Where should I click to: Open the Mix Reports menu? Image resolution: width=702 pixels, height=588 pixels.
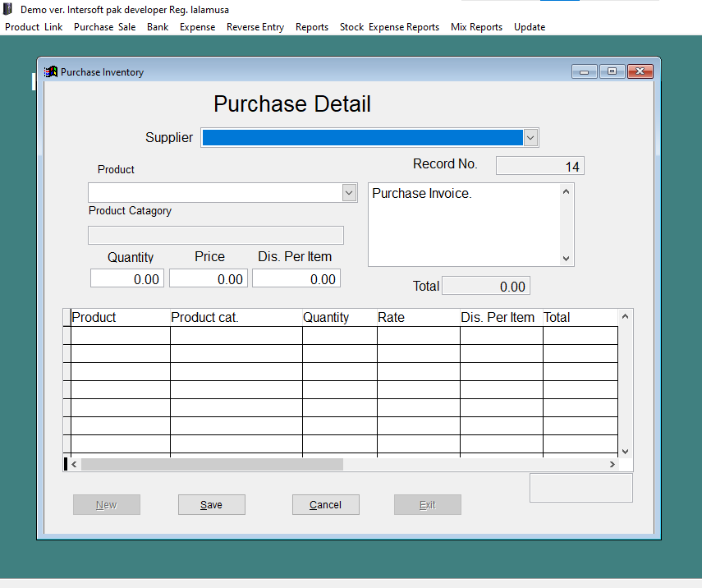476,27
